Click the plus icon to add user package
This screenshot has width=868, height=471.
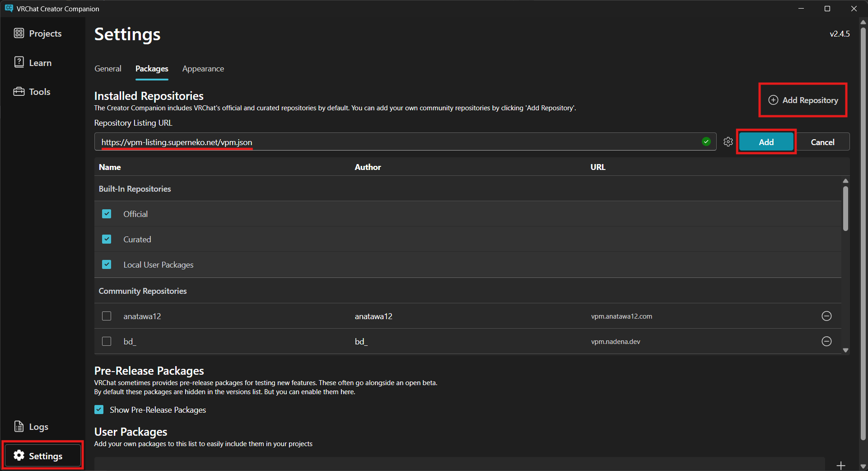[x=841, y=465]
